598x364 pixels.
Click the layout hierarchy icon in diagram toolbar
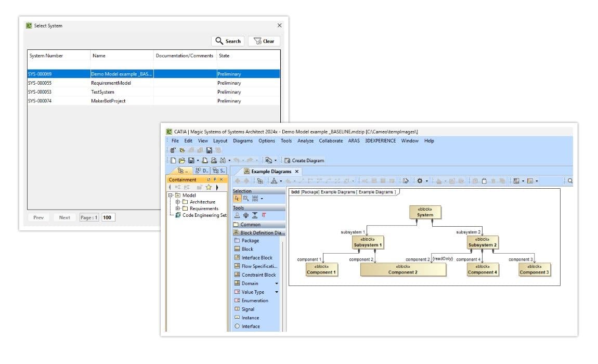tap(274, 181)
